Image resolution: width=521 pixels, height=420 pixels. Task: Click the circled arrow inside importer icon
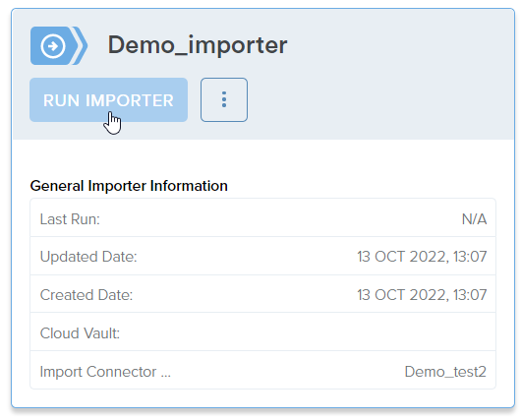53,46
